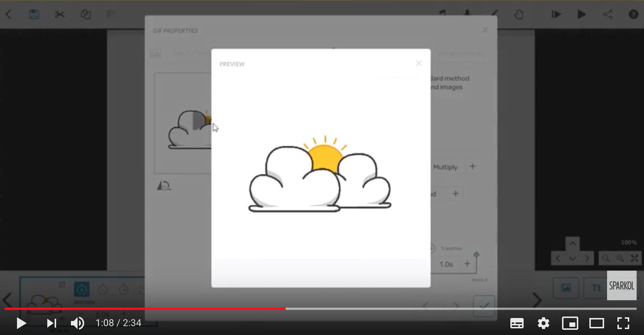Screen dimensions: 644x335
Task: Open the help question mark icon
Action: click(633, 14)
